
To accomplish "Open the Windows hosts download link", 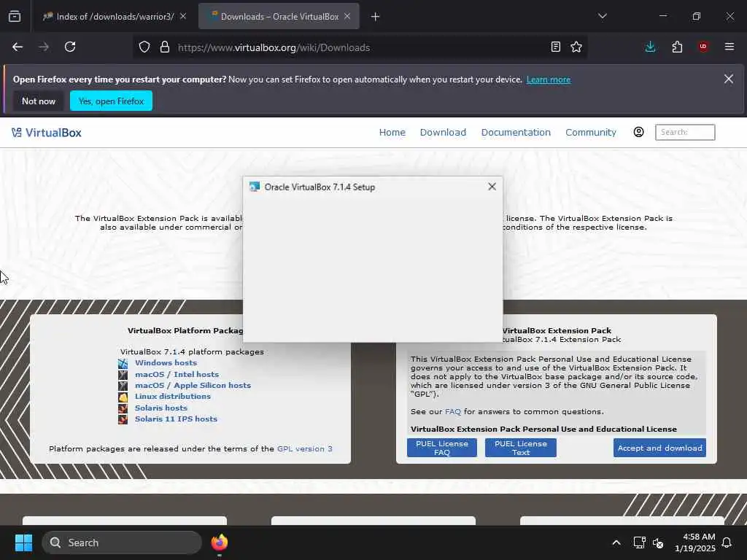I will click(166, 363).
